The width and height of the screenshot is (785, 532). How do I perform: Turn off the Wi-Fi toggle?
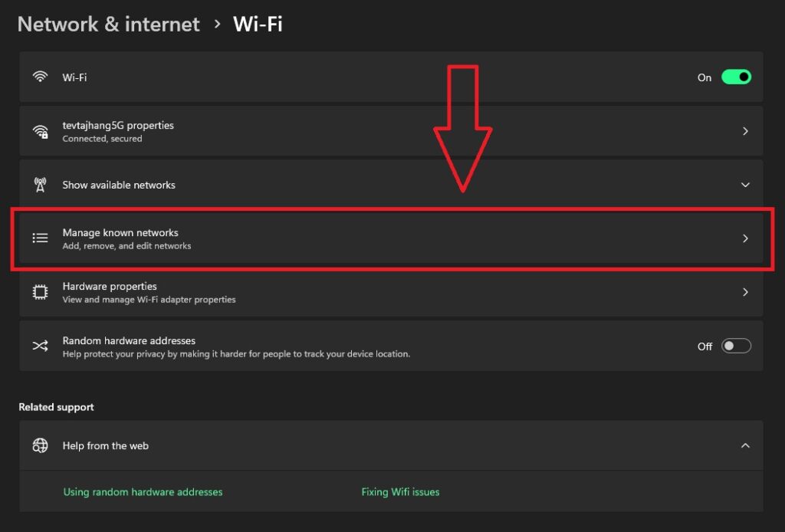coord(736,77)
